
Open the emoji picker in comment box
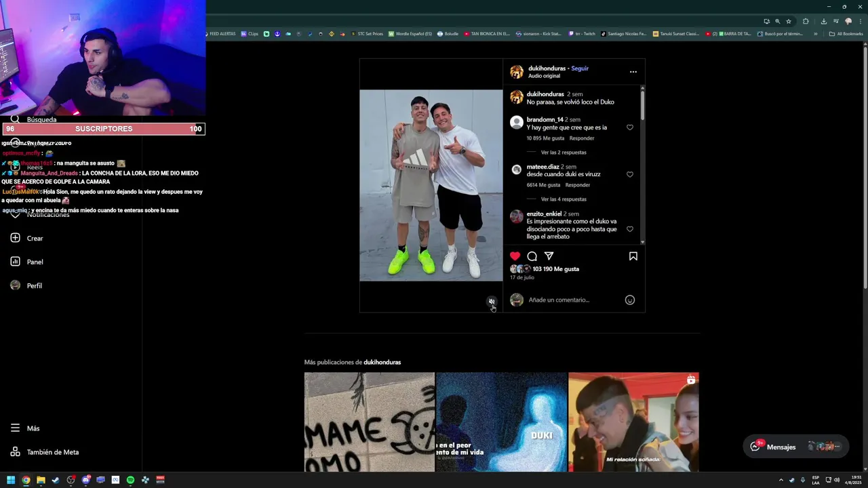[630, 300]
